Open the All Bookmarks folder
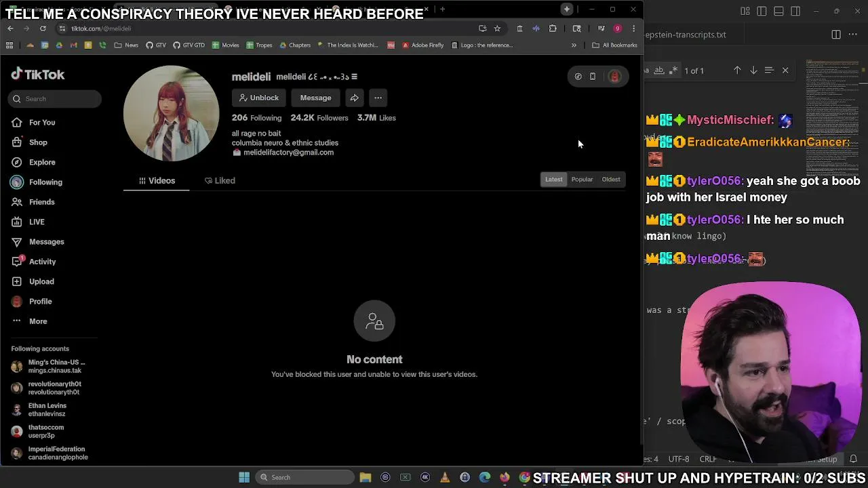The image size is (868, 488). [x=614, y=45]
